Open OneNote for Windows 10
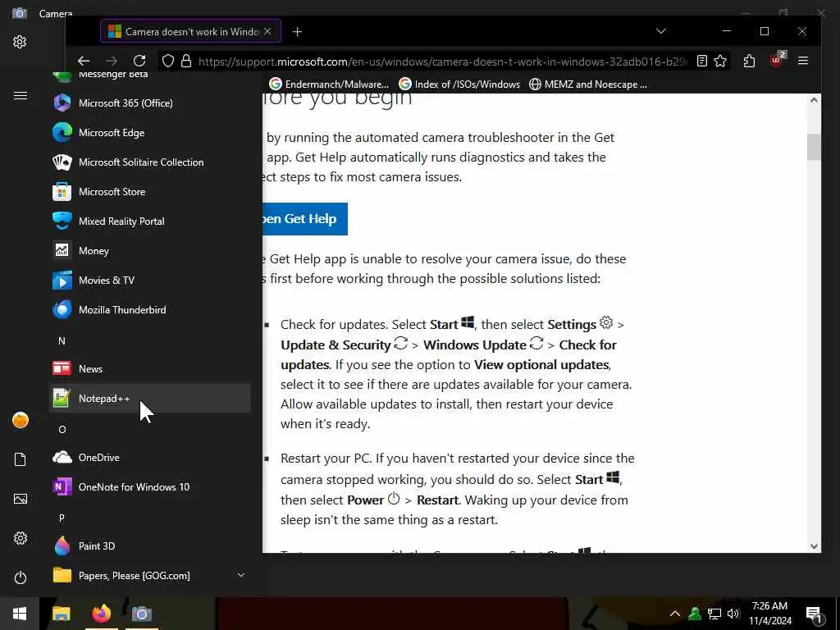 (150, 486)
